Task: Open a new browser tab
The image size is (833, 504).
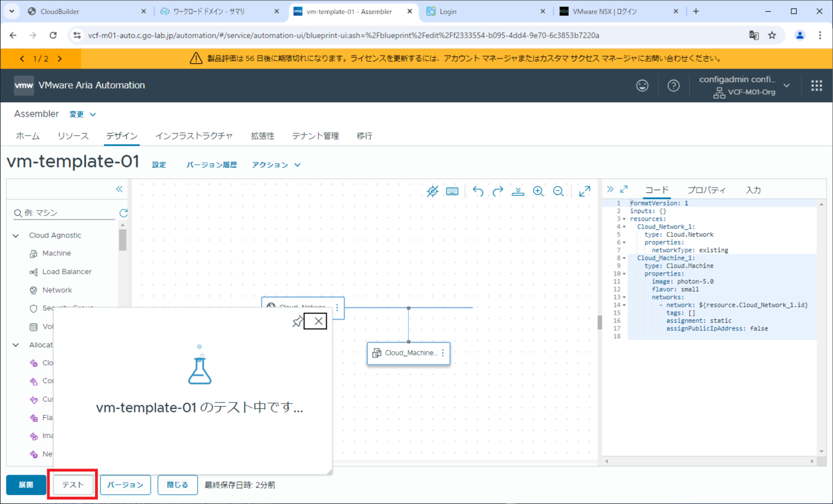Action: pyautogui.click(x=696, y=11)
